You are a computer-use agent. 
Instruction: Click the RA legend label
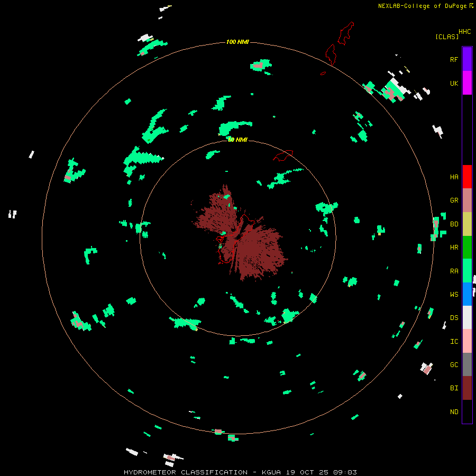[454, 271]
